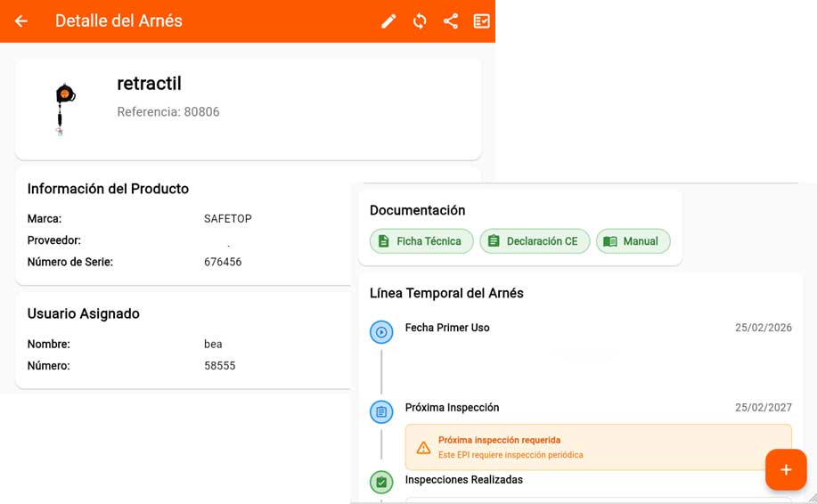817x504 pixels.
Task: Go back with the arrow icon
Action: click(x=20, y=20)
